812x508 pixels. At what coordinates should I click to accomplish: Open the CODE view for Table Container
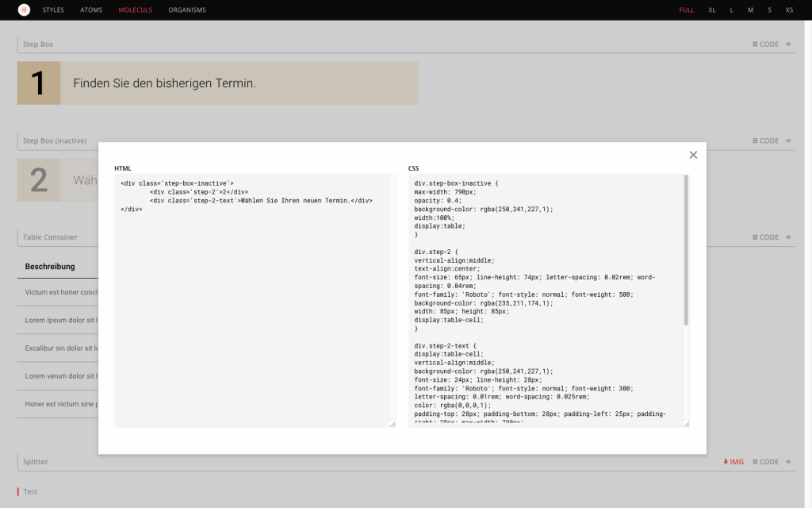768,237
